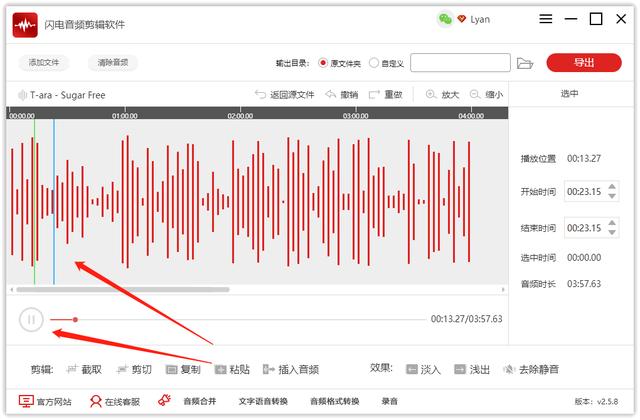
Task: Click the scrollbar right arrow under waveform
Action: click(503, 290)
